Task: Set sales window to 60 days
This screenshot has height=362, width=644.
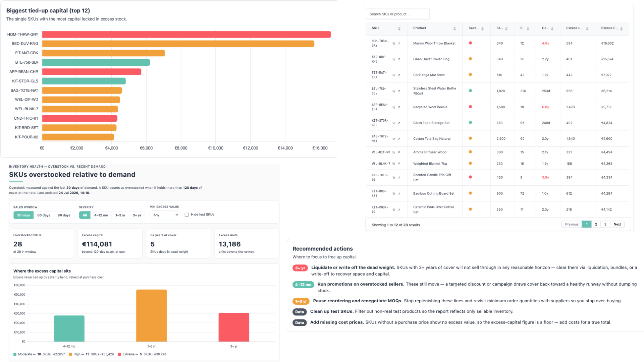Action: (x=44, y=215)
